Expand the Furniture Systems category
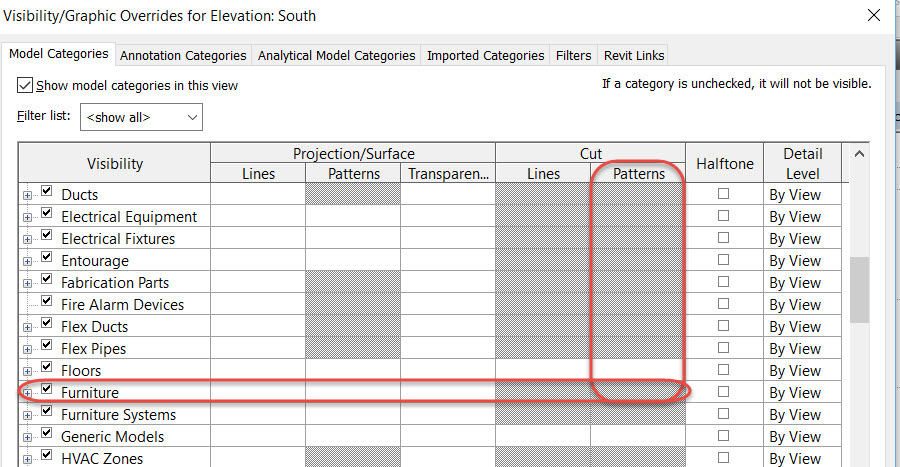Viewport: 900px width, 467px height. 27,415
